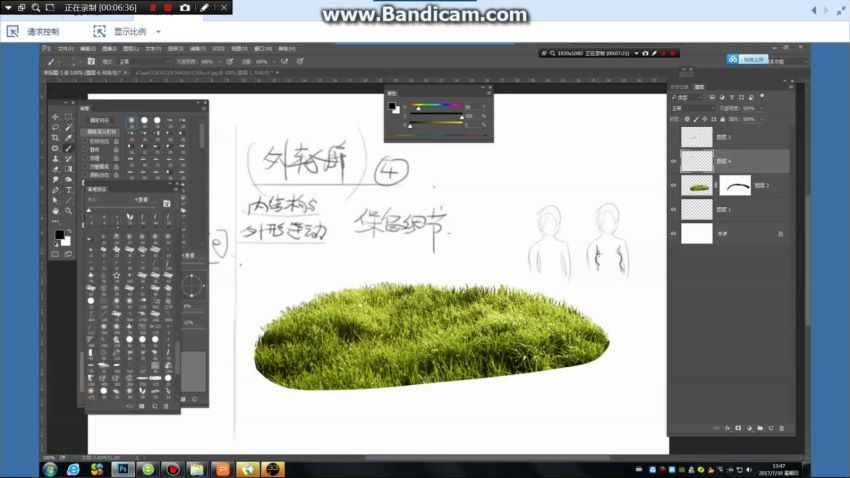Click Bandicam camera screenshot icon
Screen dimensions: 850x478
185,8
